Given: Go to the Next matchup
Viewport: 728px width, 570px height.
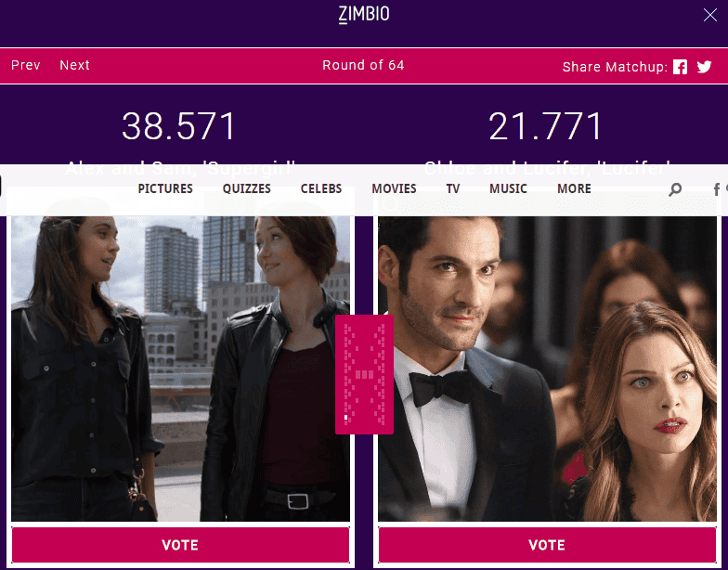Looking at the screenshot, I should (x=74, y=65).
